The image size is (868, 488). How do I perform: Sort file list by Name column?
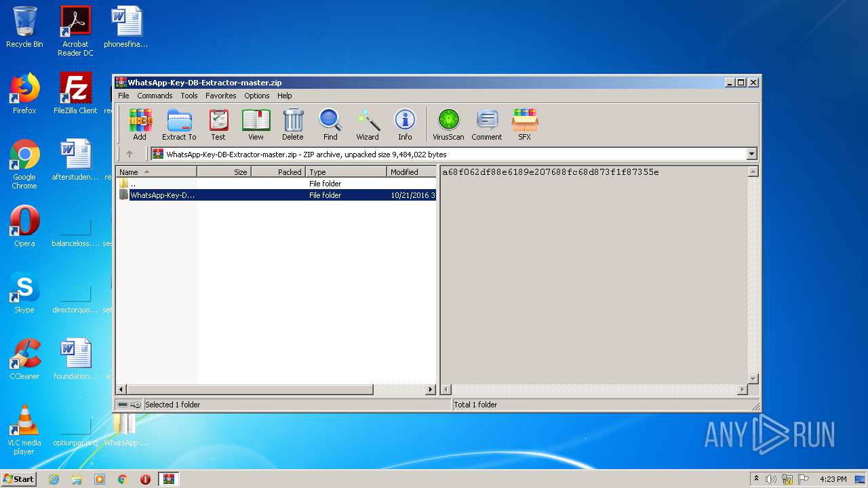coord(157,172)
